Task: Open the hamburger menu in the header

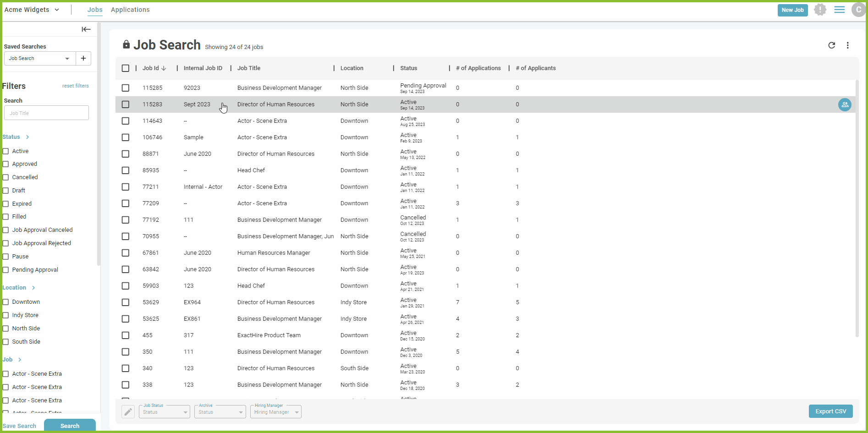Action: click(839, 10)
